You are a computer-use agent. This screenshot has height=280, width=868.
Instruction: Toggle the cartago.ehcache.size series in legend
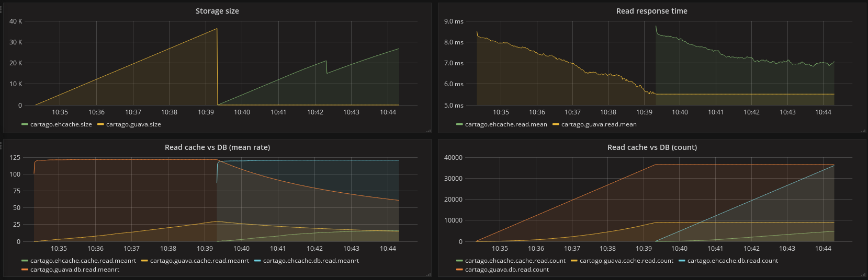pos(61,124)
